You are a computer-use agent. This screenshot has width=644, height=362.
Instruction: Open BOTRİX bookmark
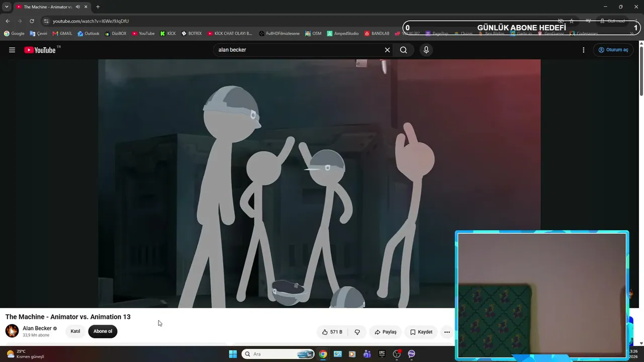coord(192,34)
